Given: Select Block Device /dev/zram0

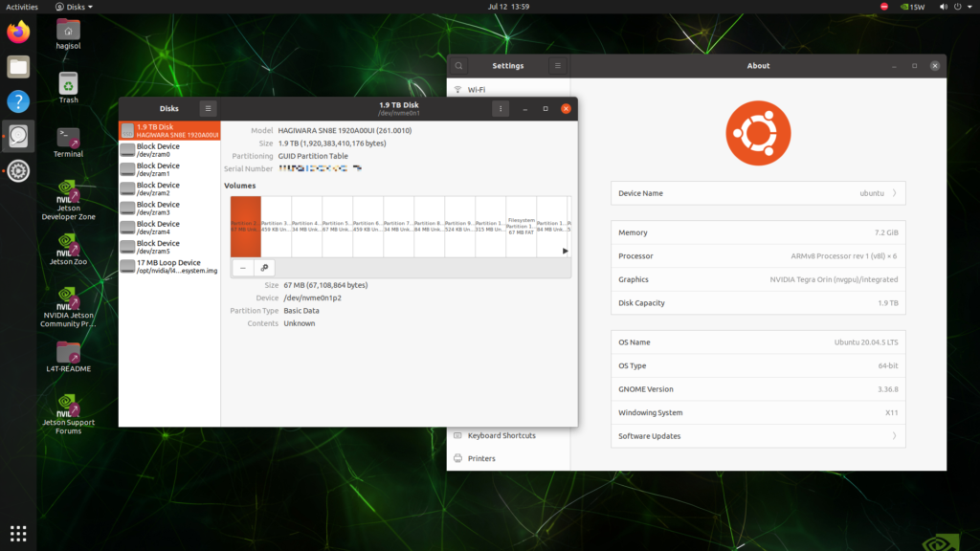Looking at the screenshot, I should [169, 150].
